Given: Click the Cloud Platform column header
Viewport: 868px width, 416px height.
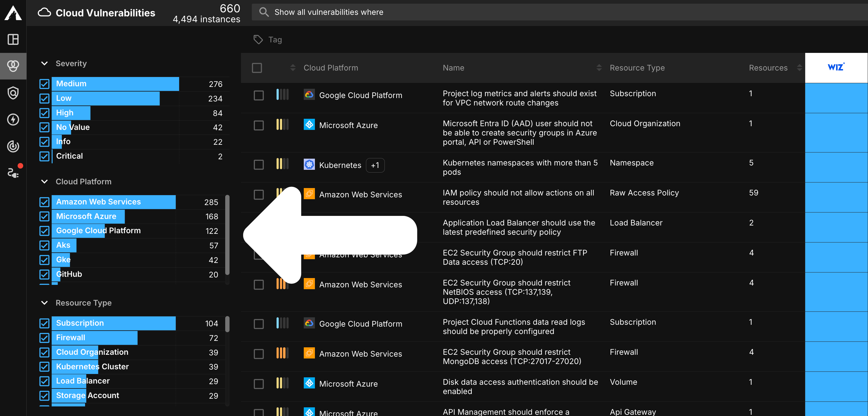Looking at the screenshot, I should (x=331, y=68).
